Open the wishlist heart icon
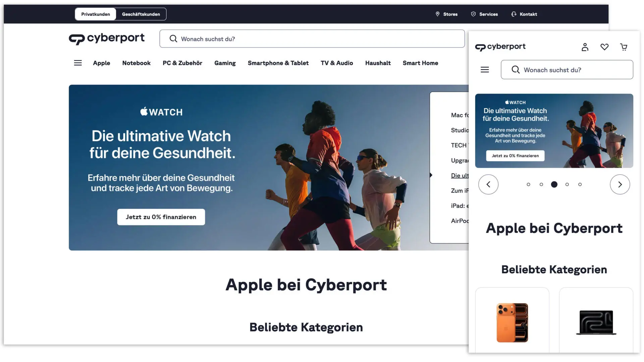Viewport: 644px width, 362px height. 604,47
